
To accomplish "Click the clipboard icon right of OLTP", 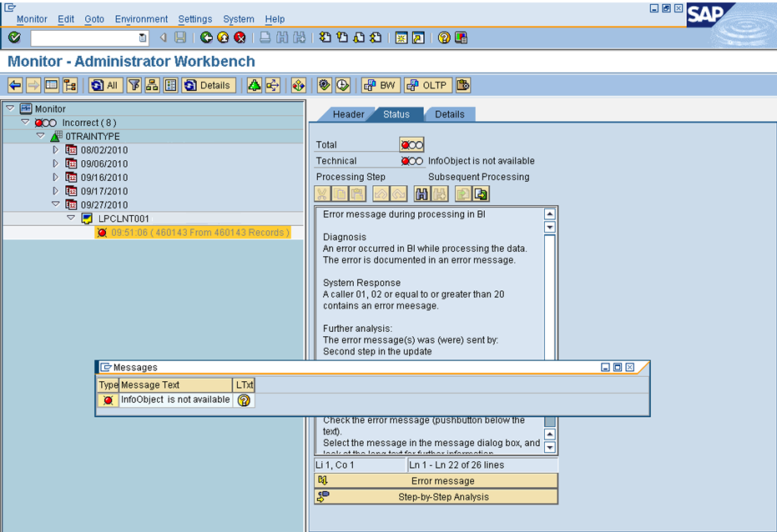I will [x=463, y=86].
